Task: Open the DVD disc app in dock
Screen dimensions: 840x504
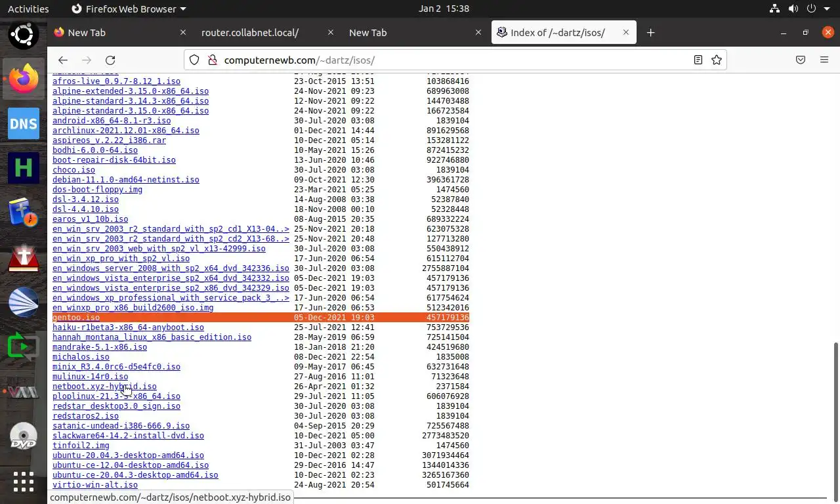Action: (x=24, y=436)
